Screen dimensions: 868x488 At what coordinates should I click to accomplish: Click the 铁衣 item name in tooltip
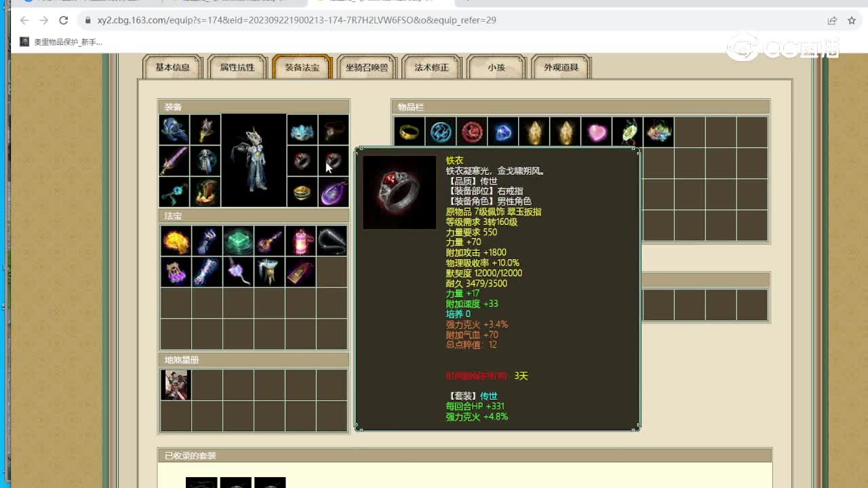click(454, 161)
